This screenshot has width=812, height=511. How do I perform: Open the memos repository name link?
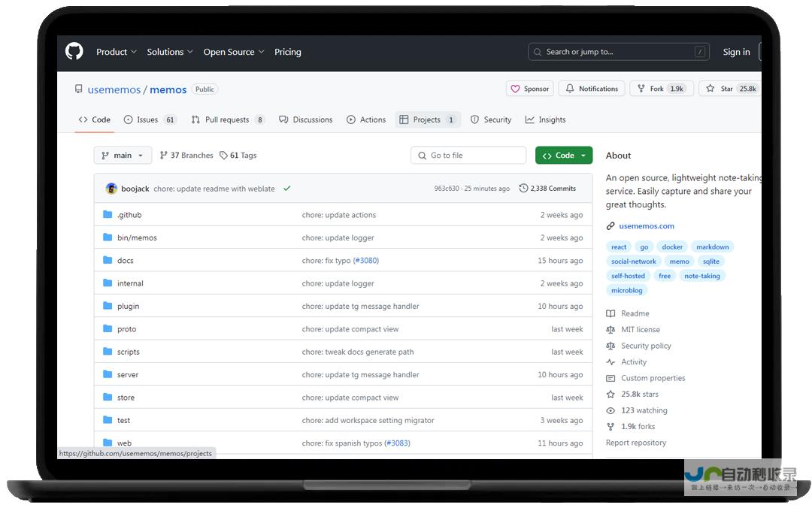click(x=168, y=89)
